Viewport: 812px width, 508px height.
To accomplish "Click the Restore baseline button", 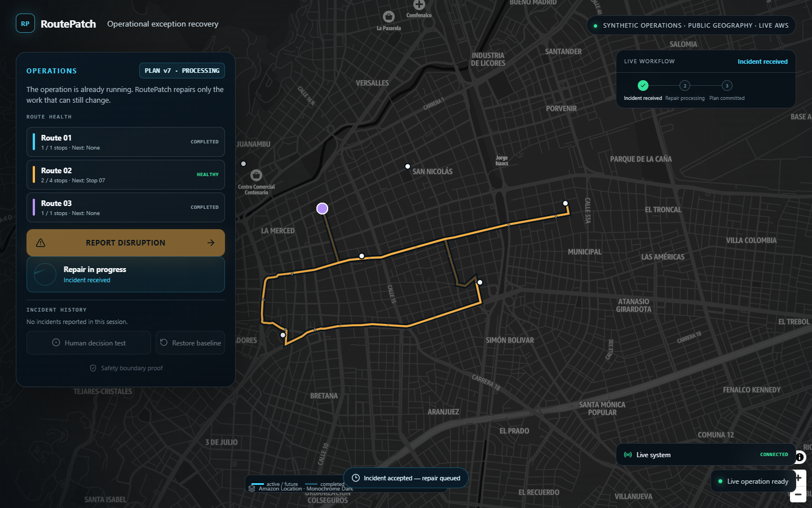I will (x=191, y=343).
